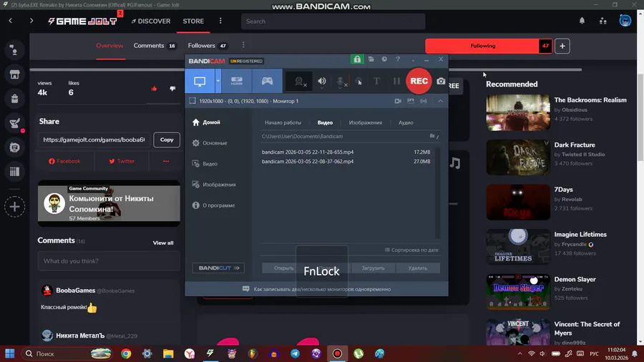Select Bandicam screen recording mode

[x=200, y=81]
